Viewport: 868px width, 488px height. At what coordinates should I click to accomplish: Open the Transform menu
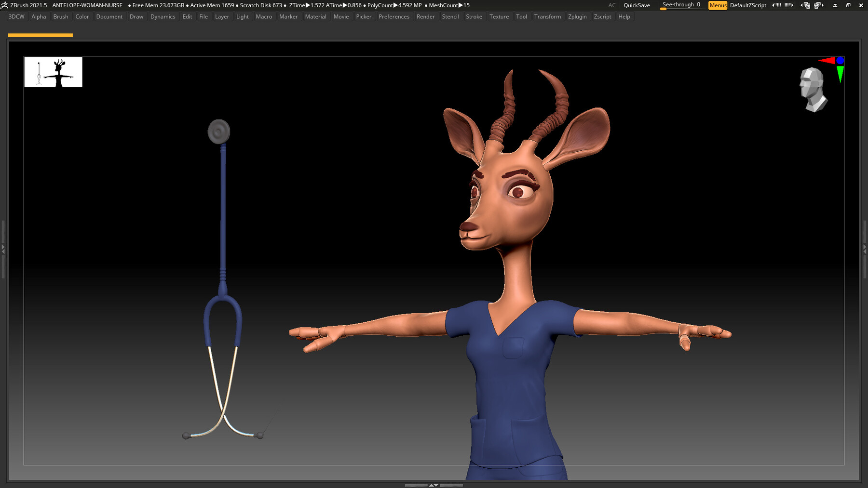tap(547, 16)
